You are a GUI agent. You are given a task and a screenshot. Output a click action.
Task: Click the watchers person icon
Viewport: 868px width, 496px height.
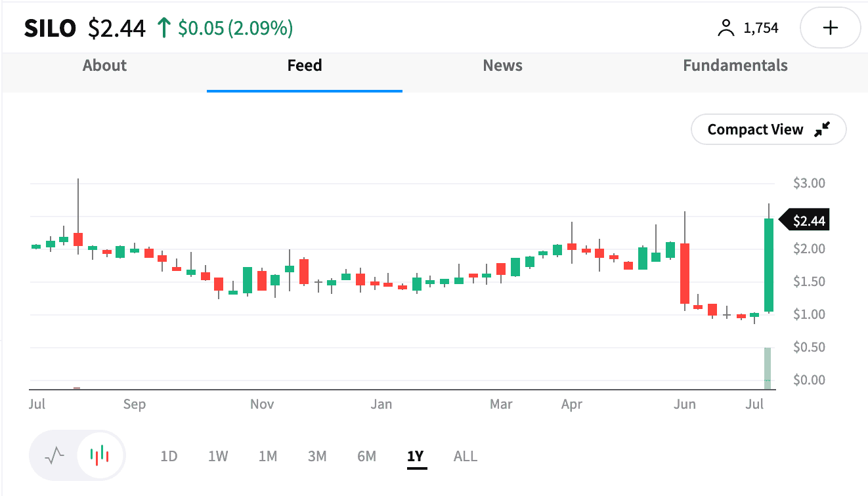726,28
